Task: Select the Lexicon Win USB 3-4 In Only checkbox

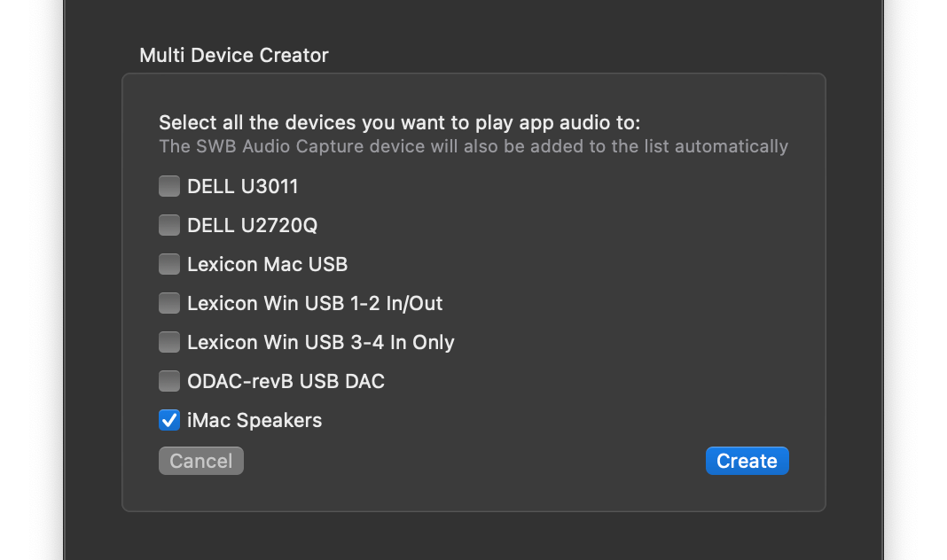Action: [169, 342]
